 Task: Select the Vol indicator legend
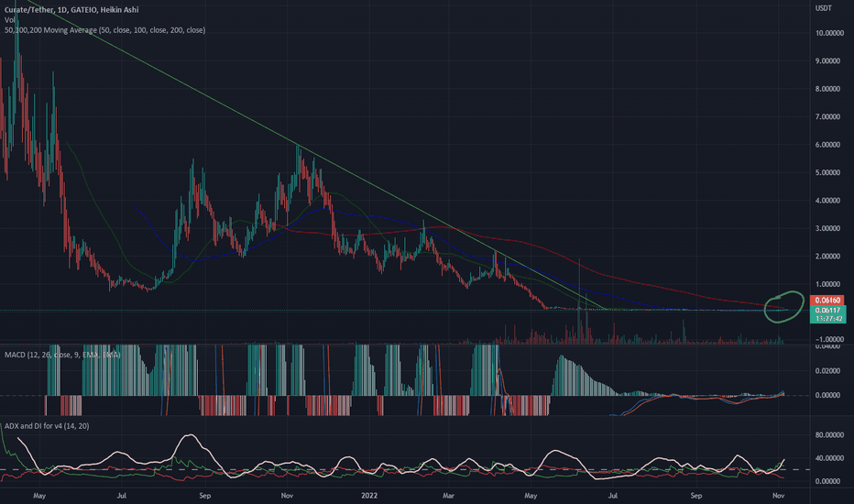(9, 20)
